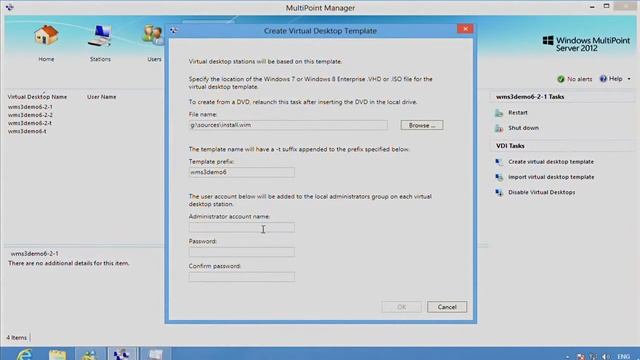The image size is (640, 360).
Task: Click the Shut down task icon
Action: point(499,128)
